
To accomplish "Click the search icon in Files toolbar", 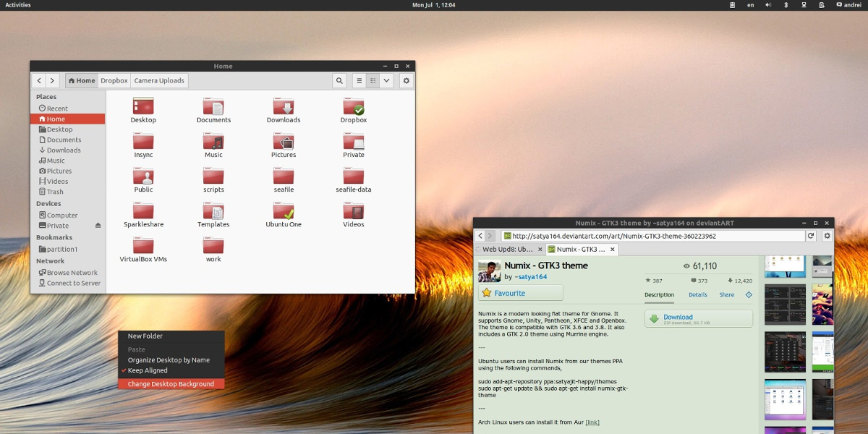I will point(339,80).
